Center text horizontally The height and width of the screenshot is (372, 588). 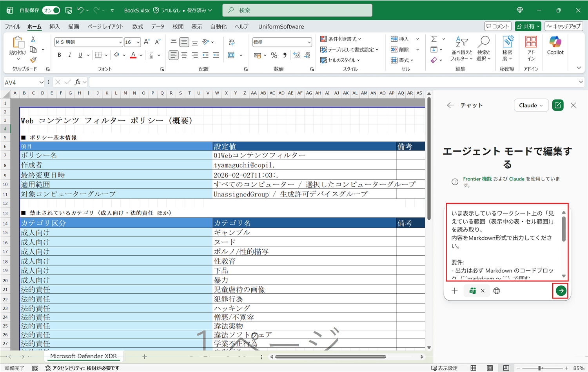(x=184, y=55)
